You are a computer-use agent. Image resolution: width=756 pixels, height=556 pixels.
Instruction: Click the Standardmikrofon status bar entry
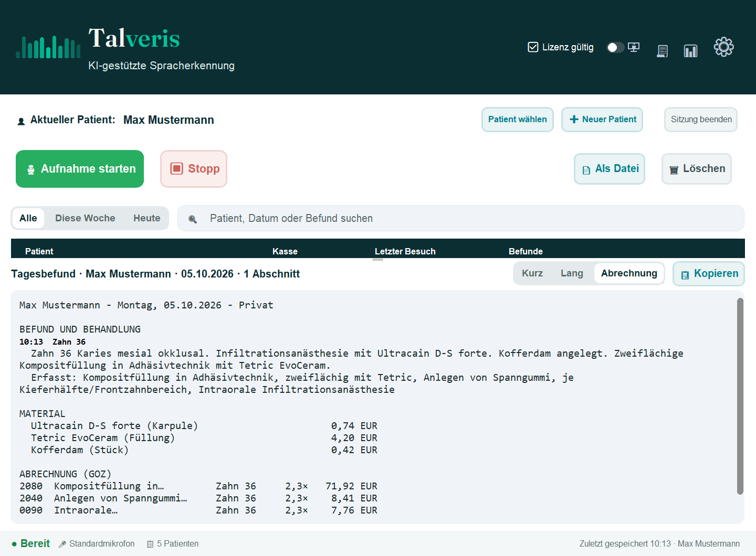pos(97,544)
